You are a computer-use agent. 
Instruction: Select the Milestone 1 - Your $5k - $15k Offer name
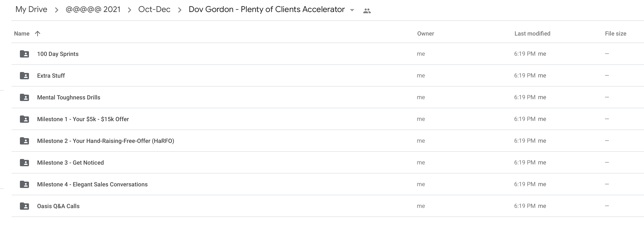[83, 119]
